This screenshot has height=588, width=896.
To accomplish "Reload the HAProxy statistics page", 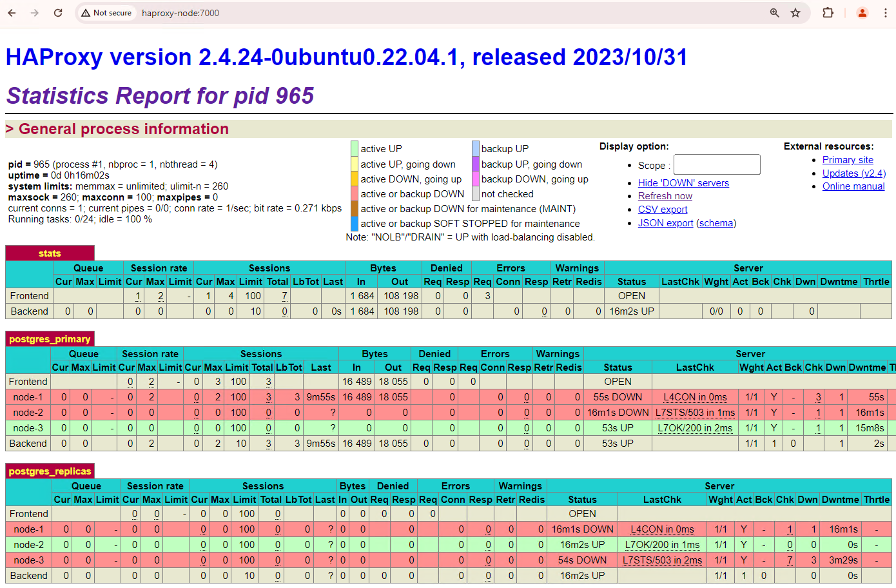I will [58, 12].
